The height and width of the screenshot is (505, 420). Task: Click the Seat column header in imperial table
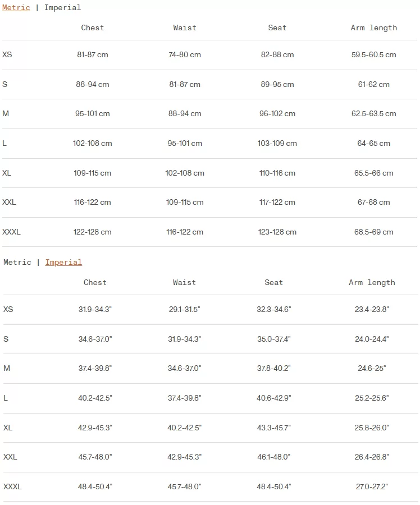(x=273, y=282)
